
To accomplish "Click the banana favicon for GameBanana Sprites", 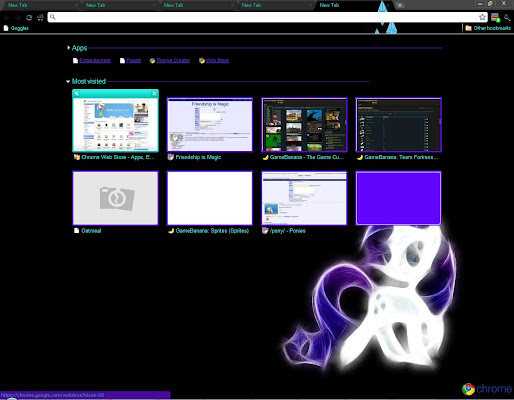I will (171, 231).
